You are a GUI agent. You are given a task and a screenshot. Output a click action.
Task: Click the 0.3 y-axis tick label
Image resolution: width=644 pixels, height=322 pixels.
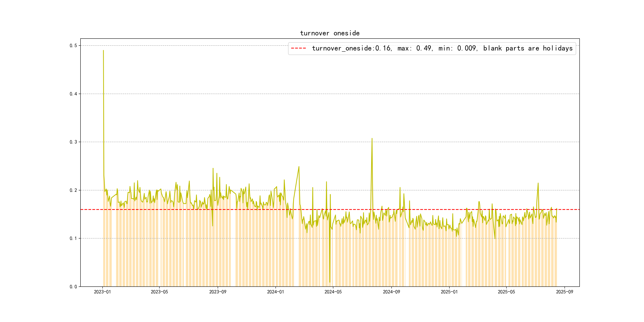pos(73,142)
